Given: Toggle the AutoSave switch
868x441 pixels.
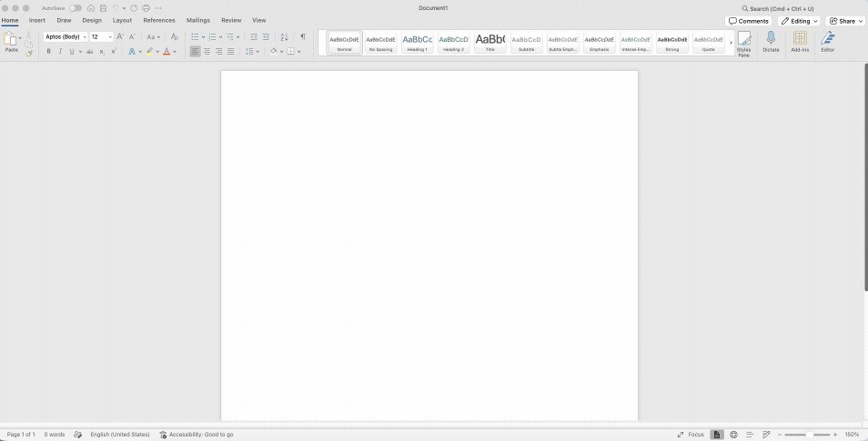Looking at the screenshot, I should tap(76, 8).
